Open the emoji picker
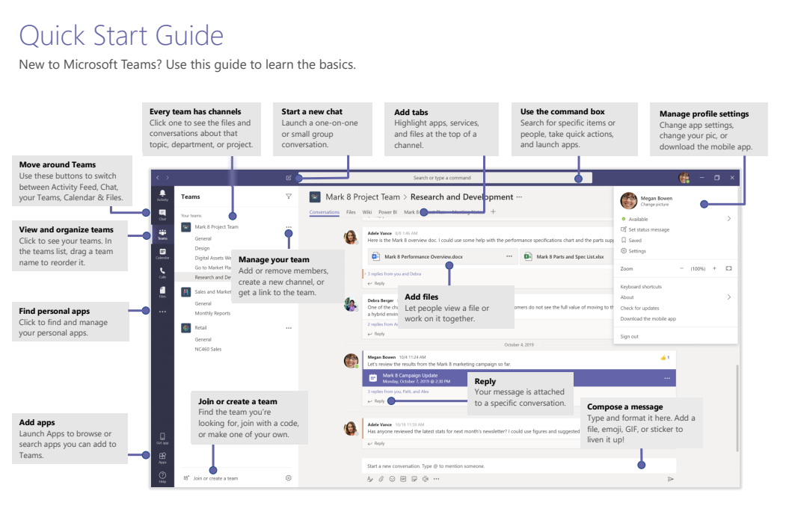 392,479
